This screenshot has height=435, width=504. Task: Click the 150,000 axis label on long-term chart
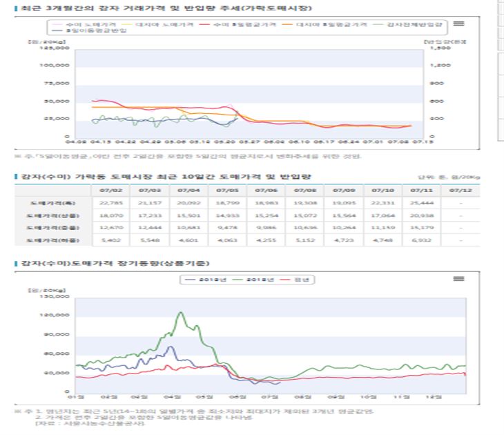55,296
